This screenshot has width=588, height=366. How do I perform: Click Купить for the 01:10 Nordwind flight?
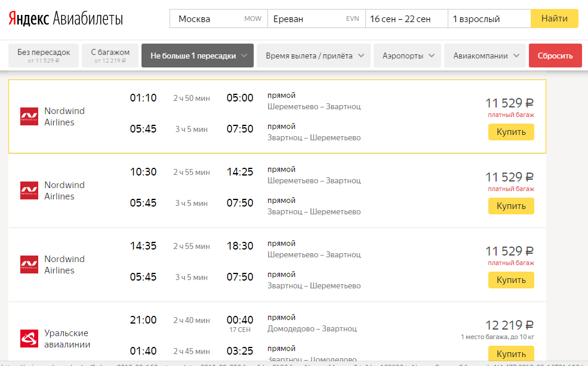(x=511, y=132)
